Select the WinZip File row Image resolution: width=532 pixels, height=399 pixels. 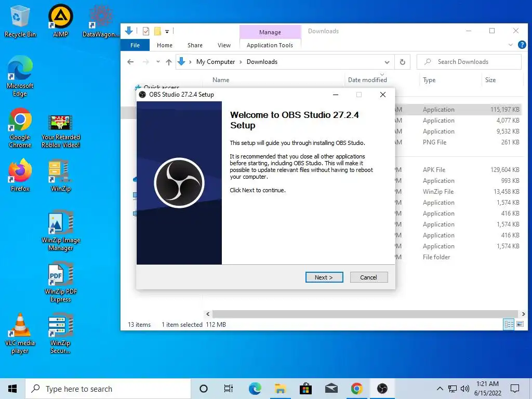coord(458,192)
